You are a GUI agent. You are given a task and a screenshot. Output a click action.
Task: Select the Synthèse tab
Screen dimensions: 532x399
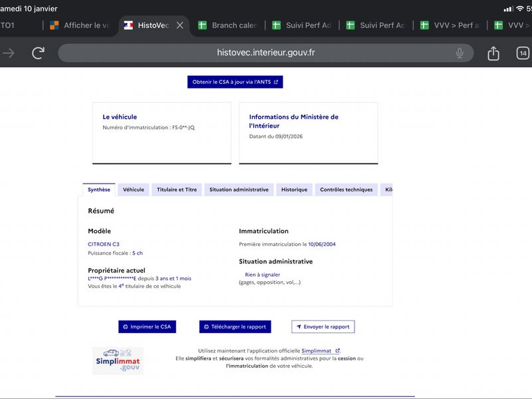pos(98,190)
